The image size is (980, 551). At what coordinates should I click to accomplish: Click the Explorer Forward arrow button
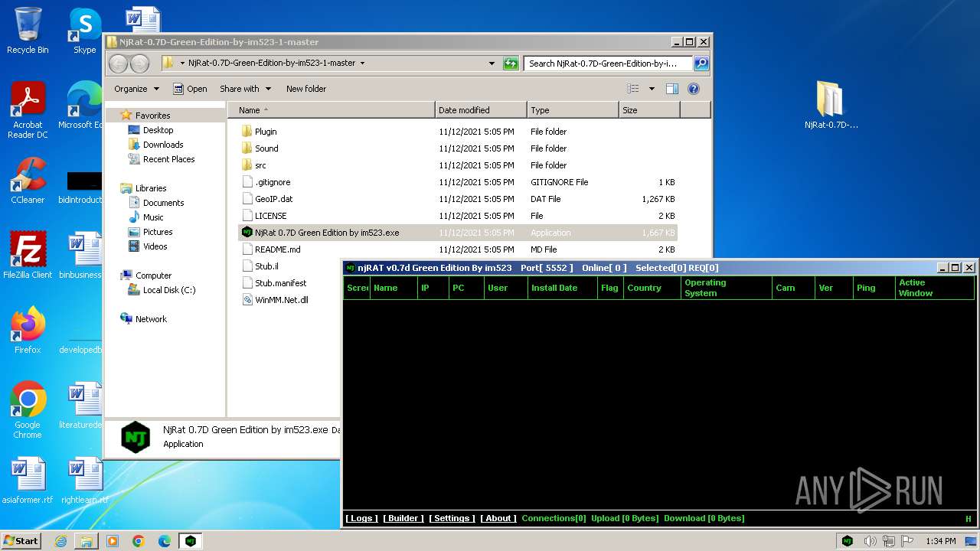(139, 64)
